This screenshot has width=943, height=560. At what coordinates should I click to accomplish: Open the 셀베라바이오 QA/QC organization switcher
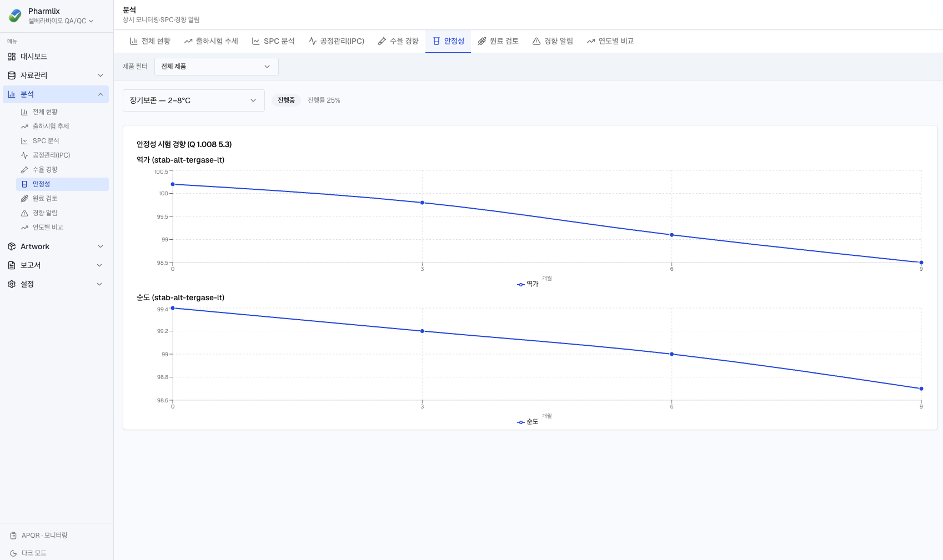tap(61, 21)
